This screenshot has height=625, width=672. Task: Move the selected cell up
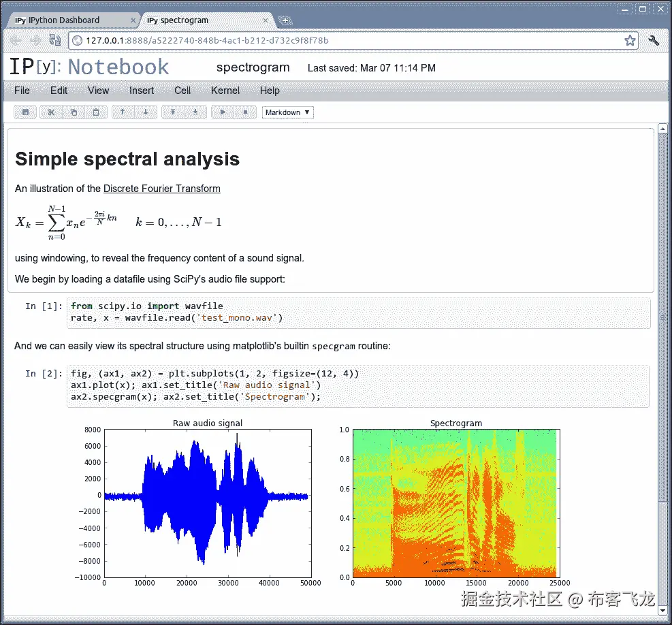coord(123,112)
